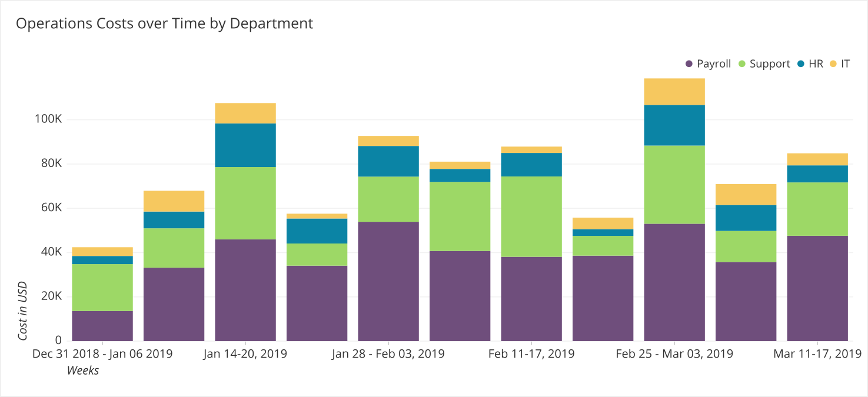Viewport: 868px width, 397px height.
Task: Toggle the Payroll series in the legend
Action: [x=708, y=64]
